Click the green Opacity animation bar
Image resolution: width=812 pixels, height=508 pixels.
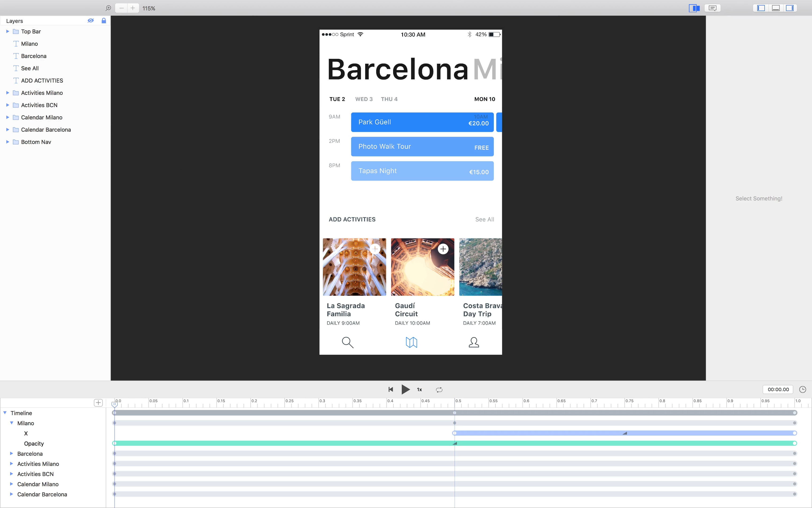coord(455,444)
